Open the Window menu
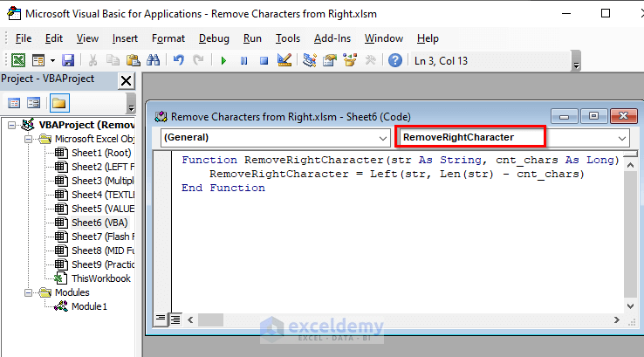The image size is (644, 357). (x=384, y=38)
